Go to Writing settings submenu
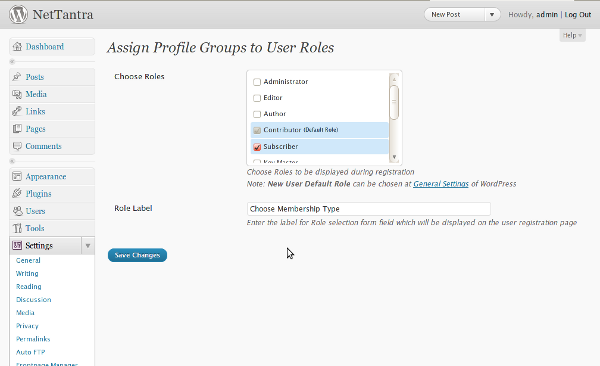Screen dimensions: 600x366 (x=27, y=273)
